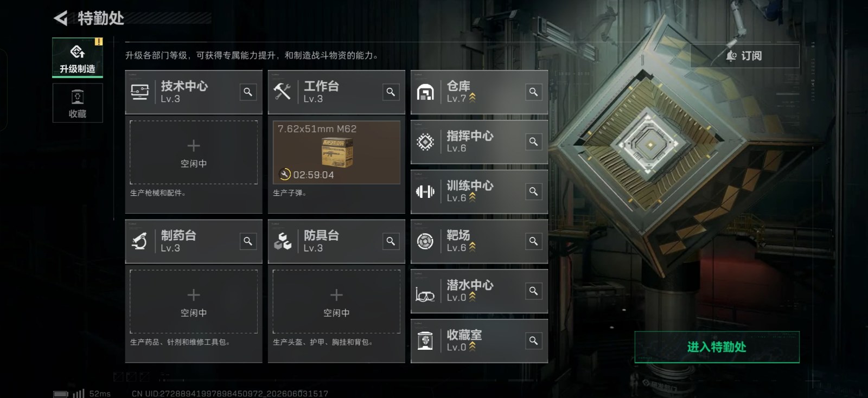Viewport: 868px width, 398px height.
Task: Open the 防具台 magnifier icon
Action: [391, 241]
